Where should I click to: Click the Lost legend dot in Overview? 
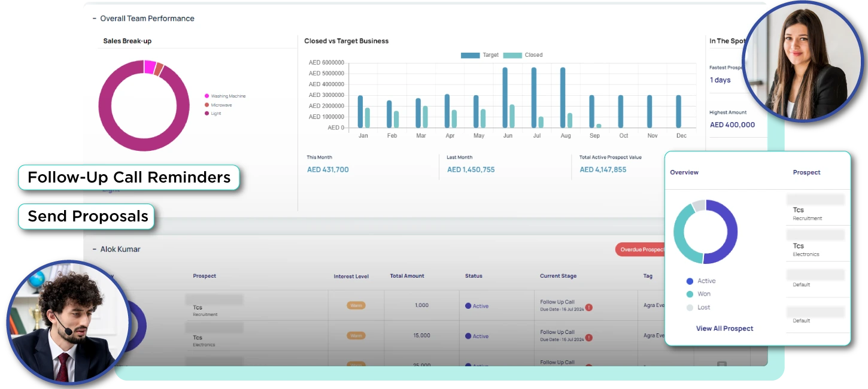(x=690, y=307)
